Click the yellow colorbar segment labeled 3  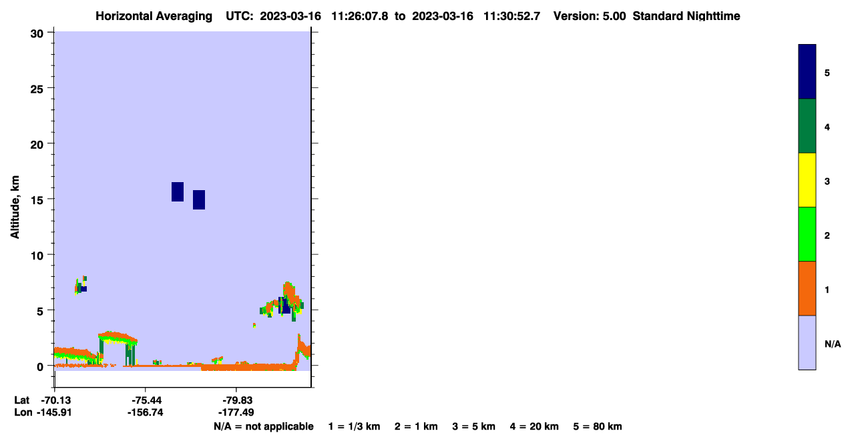[x=807, y=180]
